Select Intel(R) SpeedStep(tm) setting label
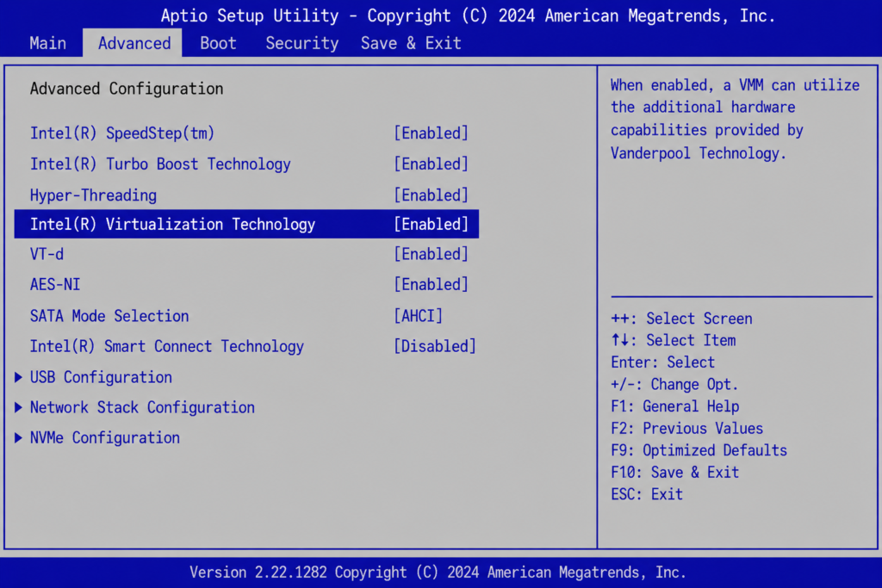 122,133
